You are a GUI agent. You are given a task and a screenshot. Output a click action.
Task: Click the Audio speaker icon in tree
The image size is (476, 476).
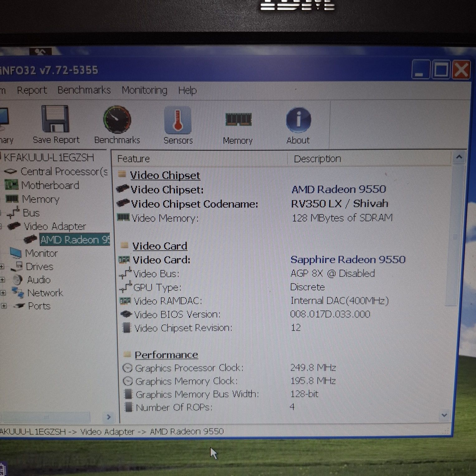18,279
